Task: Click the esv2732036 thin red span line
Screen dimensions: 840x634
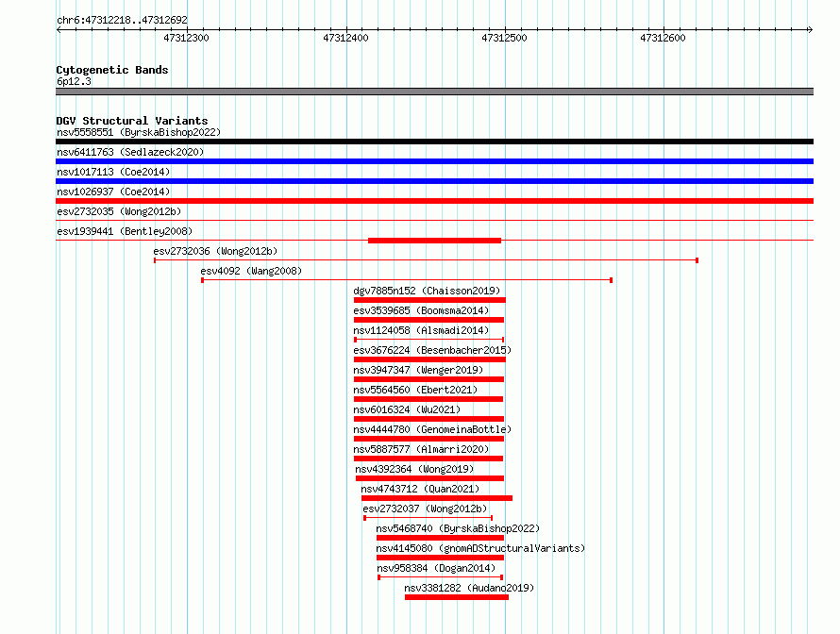Action: 426,260
